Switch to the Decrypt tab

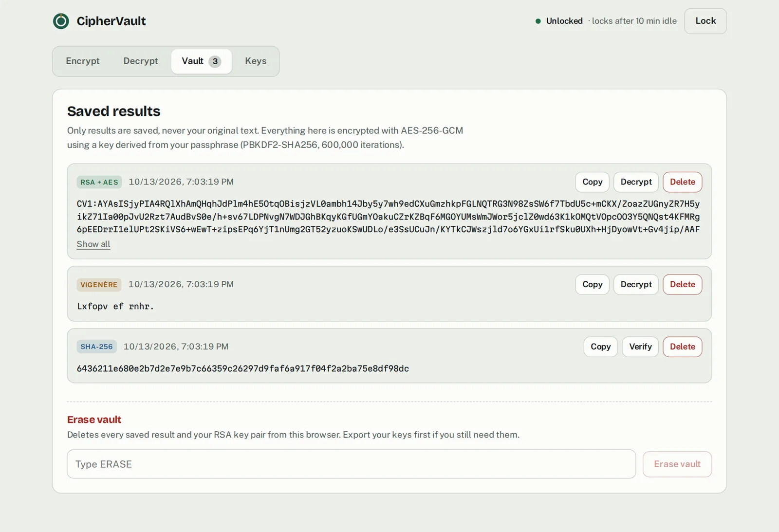click(x=141, y=61)
